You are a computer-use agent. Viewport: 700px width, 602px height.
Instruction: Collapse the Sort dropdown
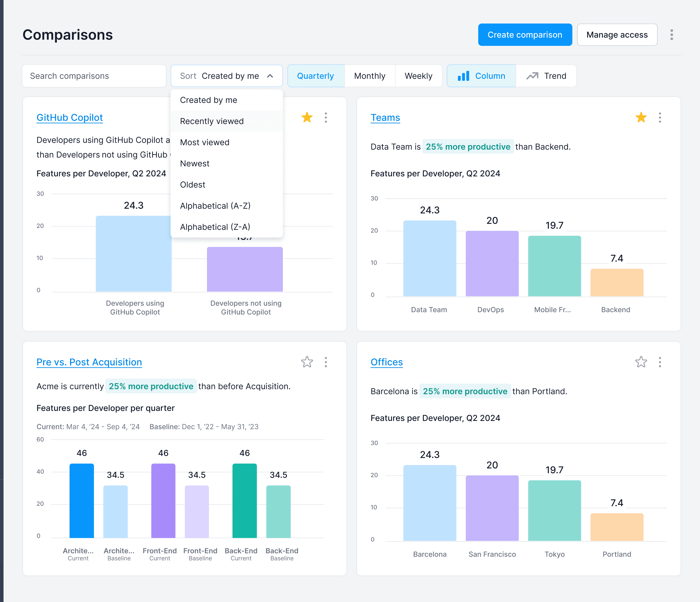tap(226, 76)
